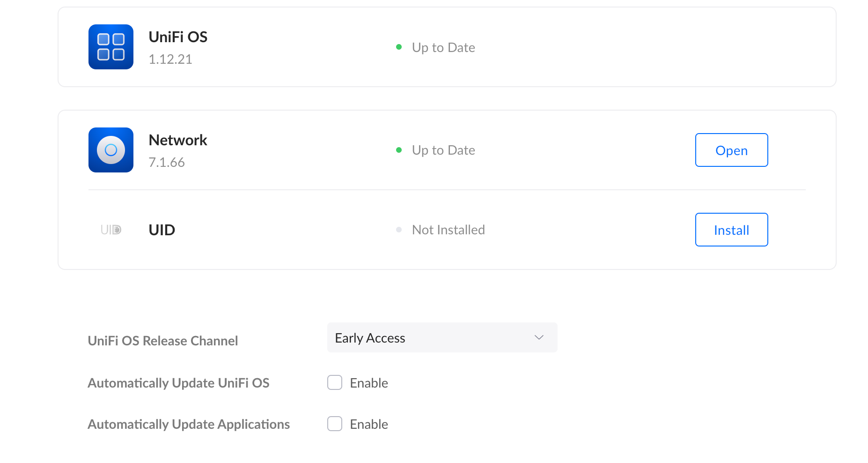Click the UID application name

click(162, 230)
